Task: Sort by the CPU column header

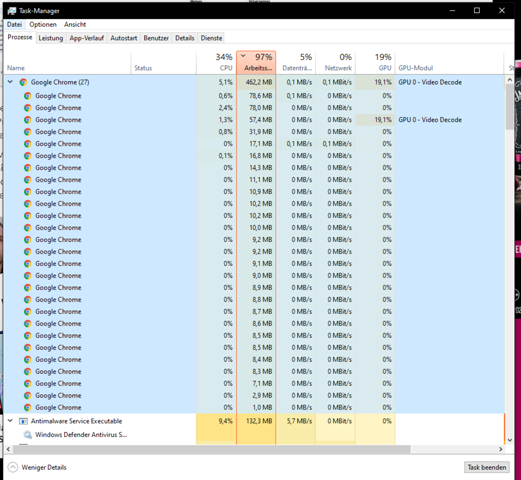Action: [216, 62]
